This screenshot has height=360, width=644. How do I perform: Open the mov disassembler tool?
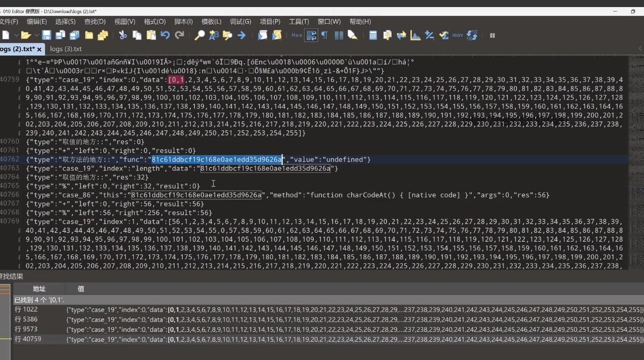pyautogui.click(x=458, y=35)
